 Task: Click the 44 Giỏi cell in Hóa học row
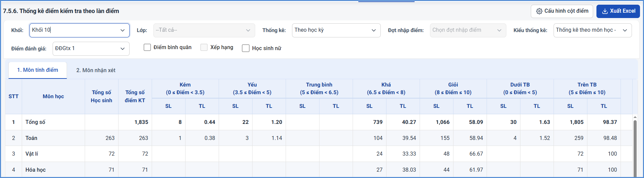pos(436,170)
